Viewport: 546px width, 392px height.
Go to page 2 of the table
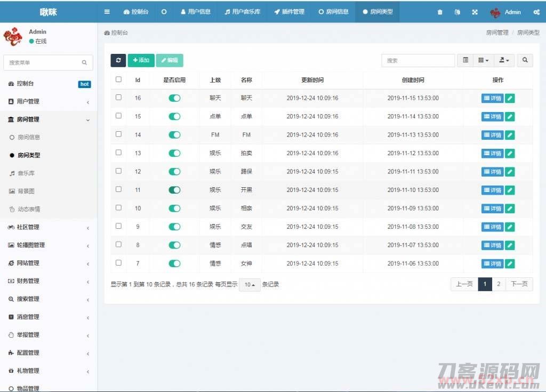pos(499,284)
